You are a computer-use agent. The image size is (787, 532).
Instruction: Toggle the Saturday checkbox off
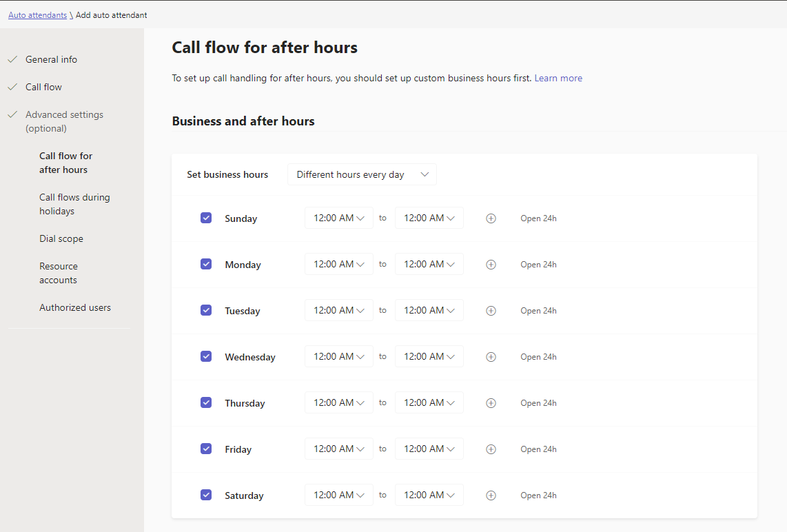click(x=206, y=495)
